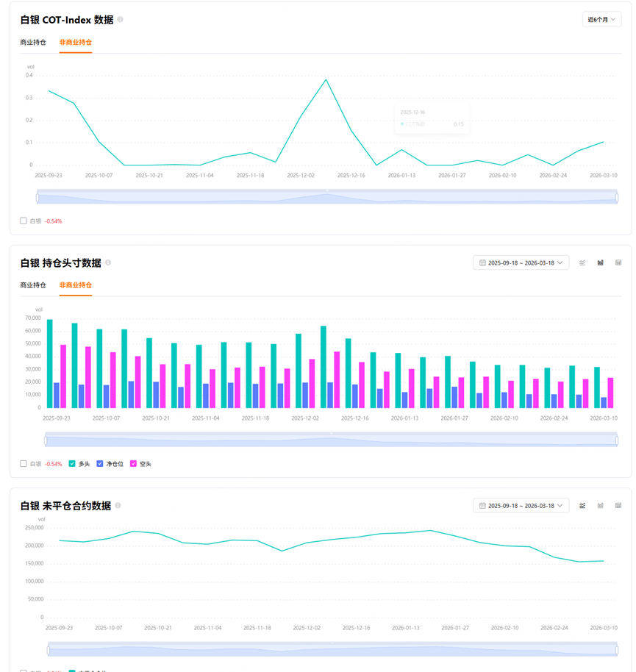Click calendar icon in 持仓头寸数据 date picker
This screenshot has height=672, width=636.
482,262
